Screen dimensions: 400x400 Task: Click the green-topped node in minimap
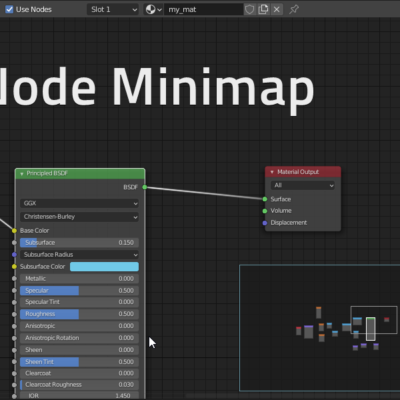371,329
